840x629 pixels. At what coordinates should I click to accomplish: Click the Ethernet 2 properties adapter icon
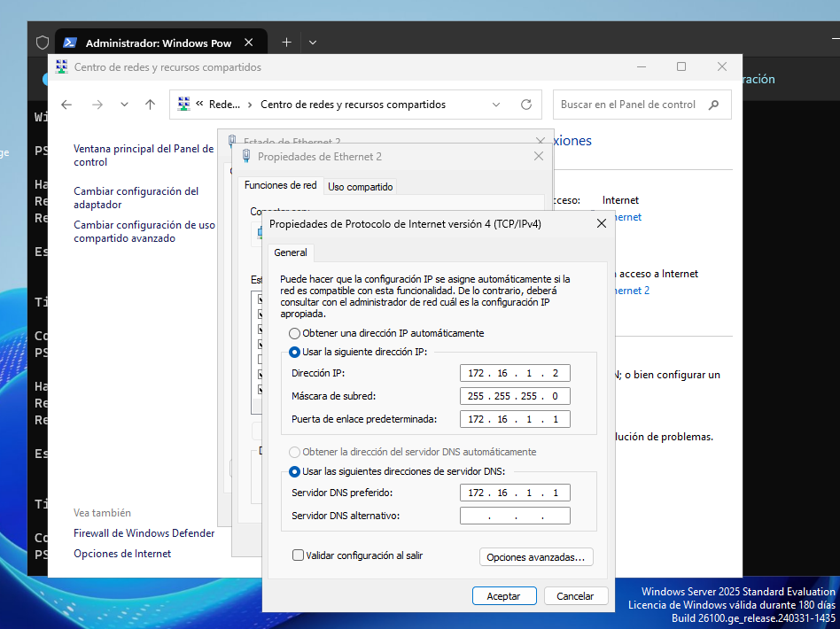point(246,156)
